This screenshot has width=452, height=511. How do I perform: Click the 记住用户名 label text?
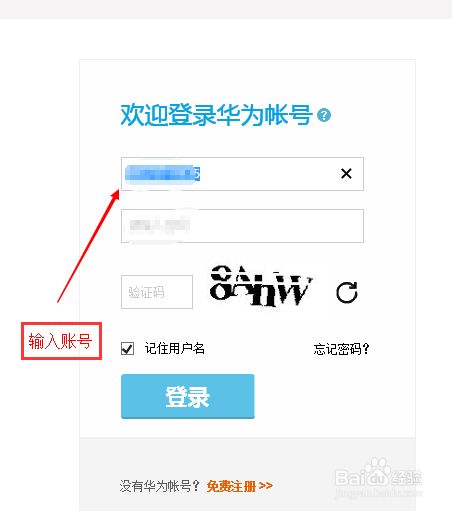point(175,348)
